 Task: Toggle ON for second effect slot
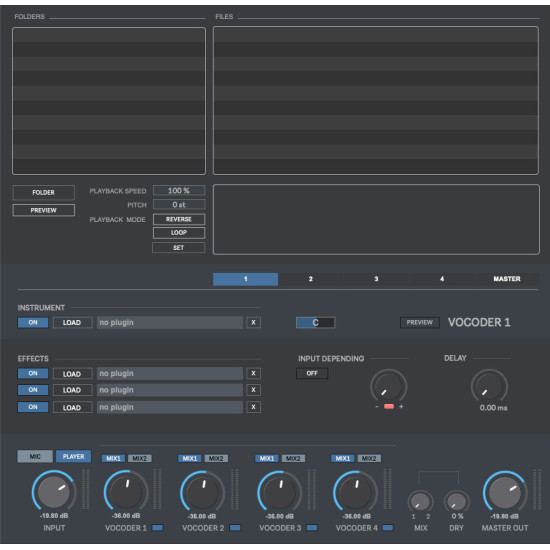pos(33,390)
